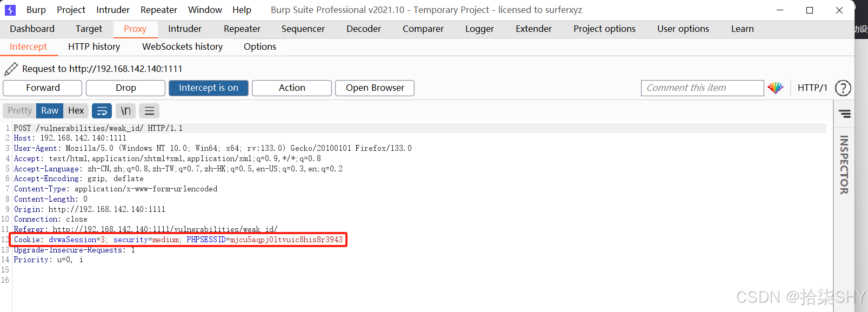Click the Referer header line
This screenshot has width=868, height=312.
(145, 229)
